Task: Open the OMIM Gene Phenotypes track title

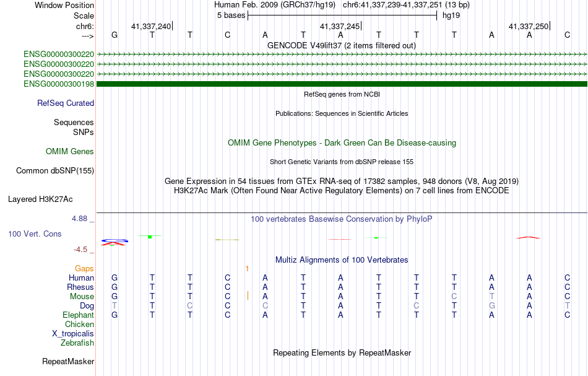Action: 342,143
